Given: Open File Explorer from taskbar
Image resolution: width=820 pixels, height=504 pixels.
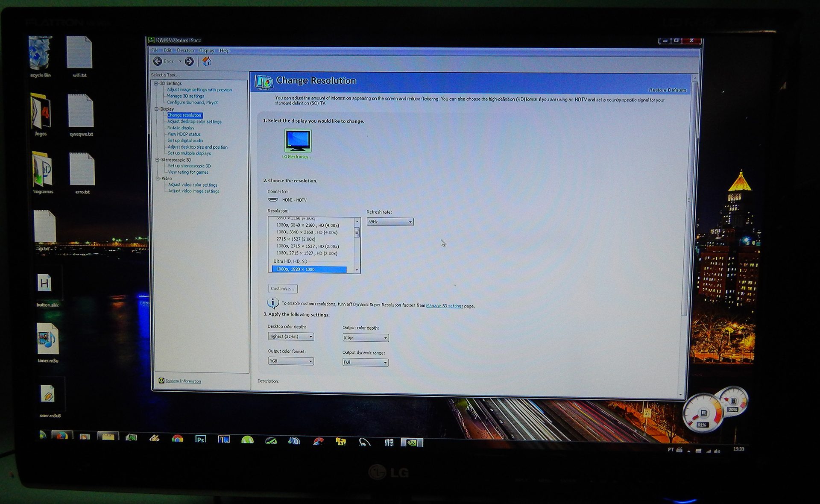Looking at the screenshot, I should 108,437.
